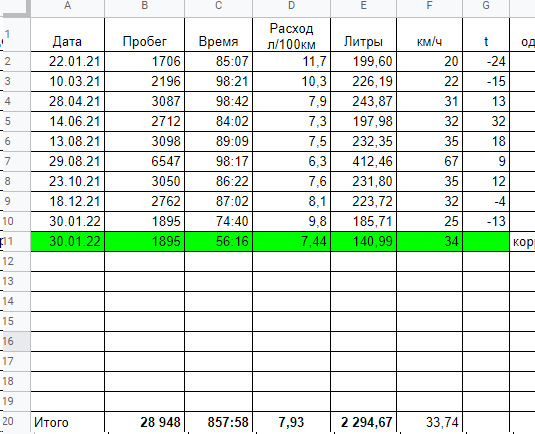Click the Расход л/100км header cell
535x434 pixels.
[x=291, y=34]
